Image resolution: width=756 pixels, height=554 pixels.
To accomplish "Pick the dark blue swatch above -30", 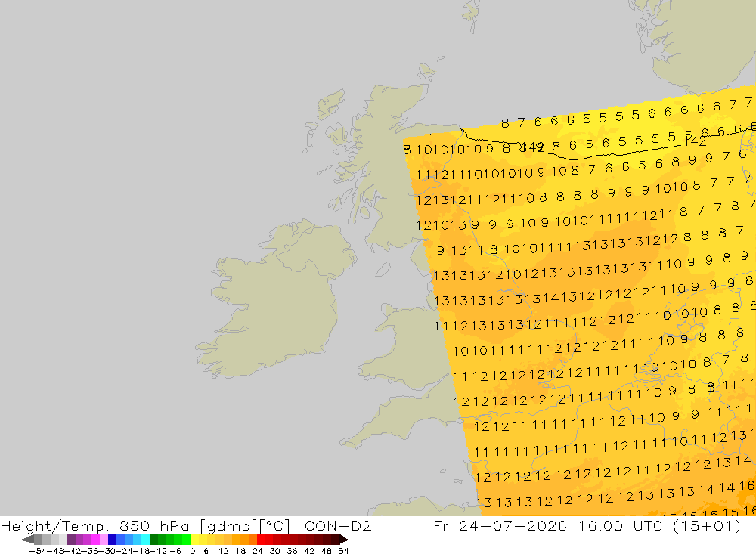I will [x=112, y=540].
